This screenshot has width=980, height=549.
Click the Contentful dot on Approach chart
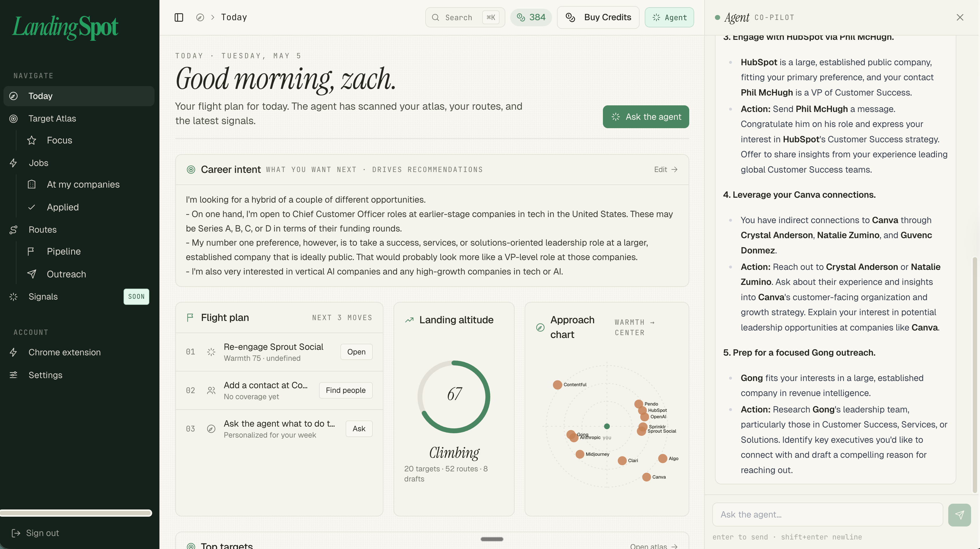click(557, 385)
